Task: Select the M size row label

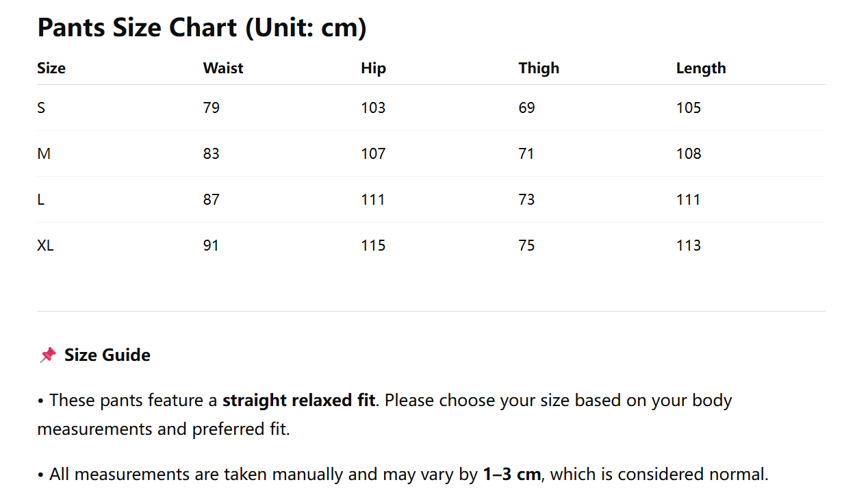Action: tap(44, 153)
